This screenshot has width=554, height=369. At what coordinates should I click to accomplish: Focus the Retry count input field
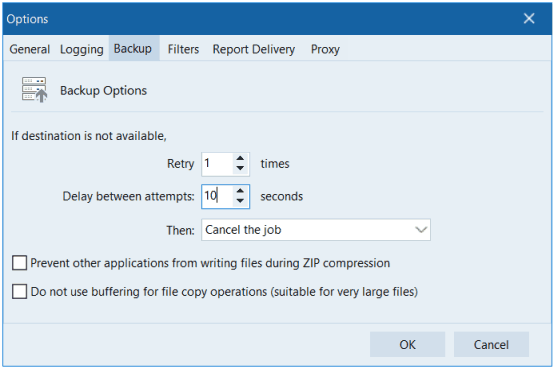217,164
